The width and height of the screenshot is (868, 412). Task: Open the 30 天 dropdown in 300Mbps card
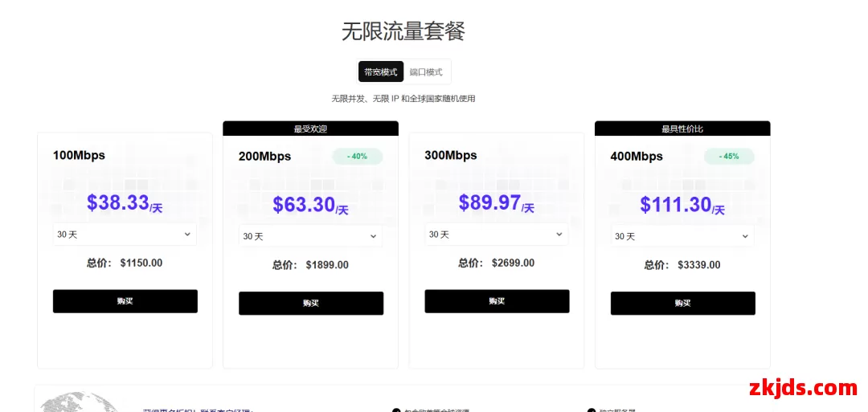[497, 235]
